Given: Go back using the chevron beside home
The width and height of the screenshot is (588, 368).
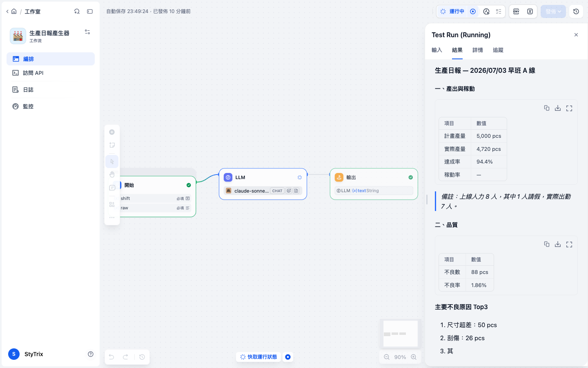Looking at the screenshot, I should click(7, 11).
